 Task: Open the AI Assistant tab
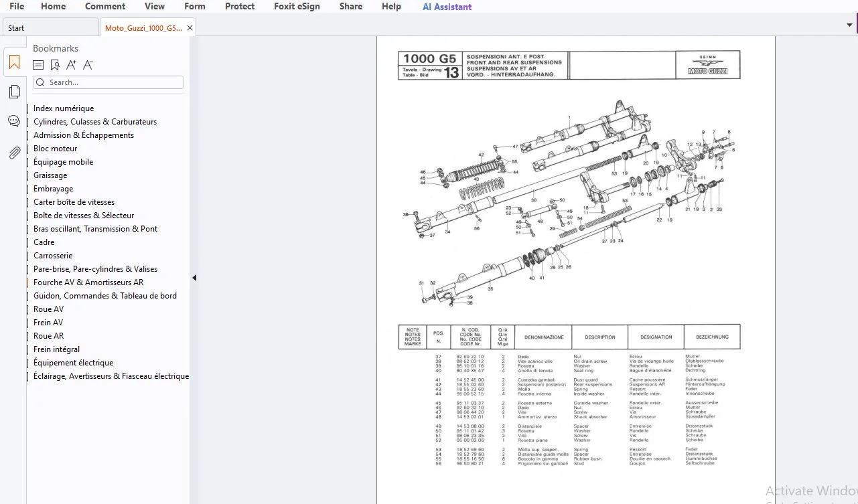click(x=447, y=7)
